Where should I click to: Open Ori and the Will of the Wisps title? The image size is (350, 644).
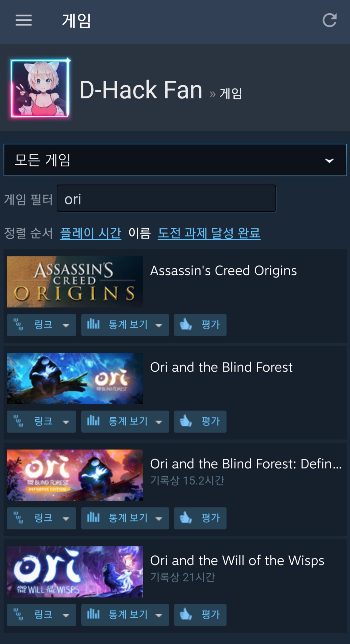[x=237, y=560]
